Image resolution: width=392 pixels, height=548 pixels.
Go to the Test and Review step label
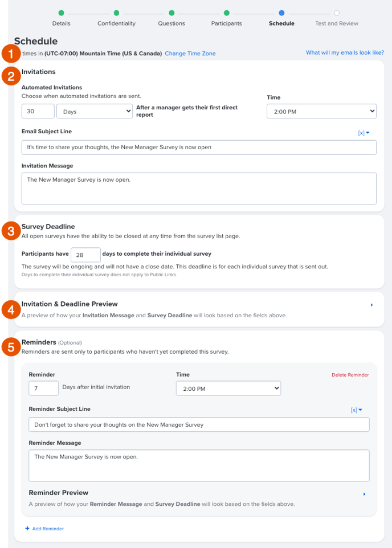[x=337, y=23]
